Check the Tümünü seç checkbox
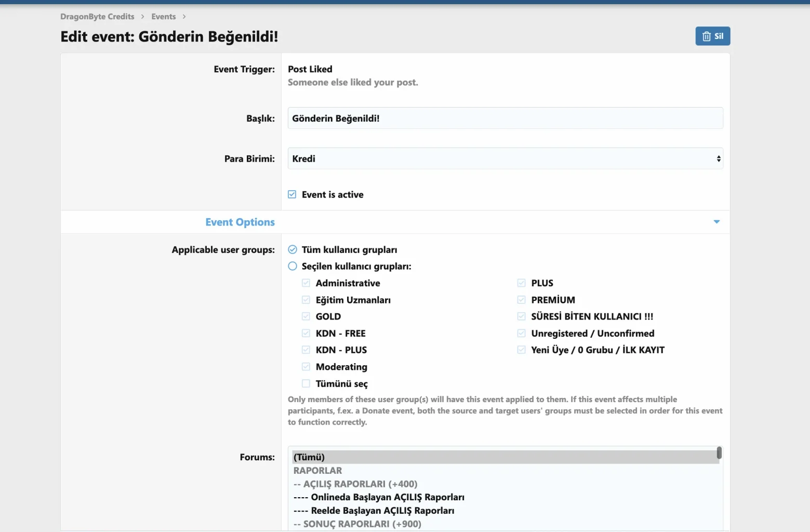Image resolution: width=810 pixels, height=532 pixels. pos(306,383)
